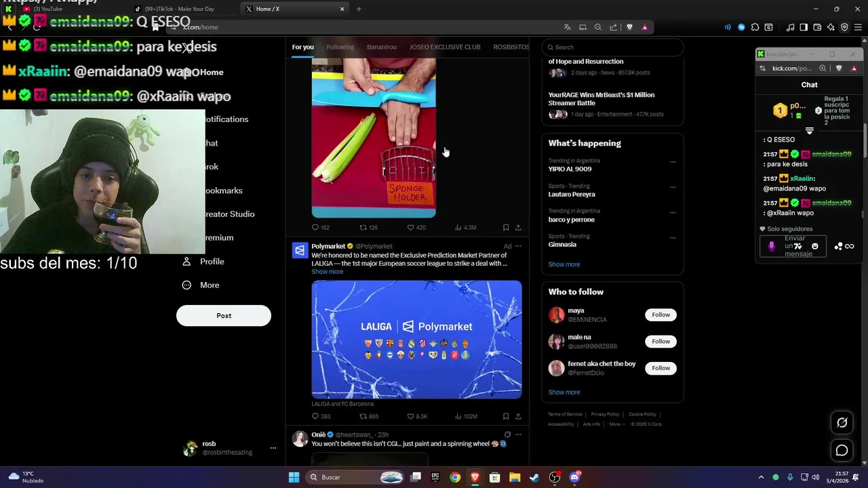Click Brave Shields icon in address bar
The height and width of the screenshot is (488, 868).
629,27
